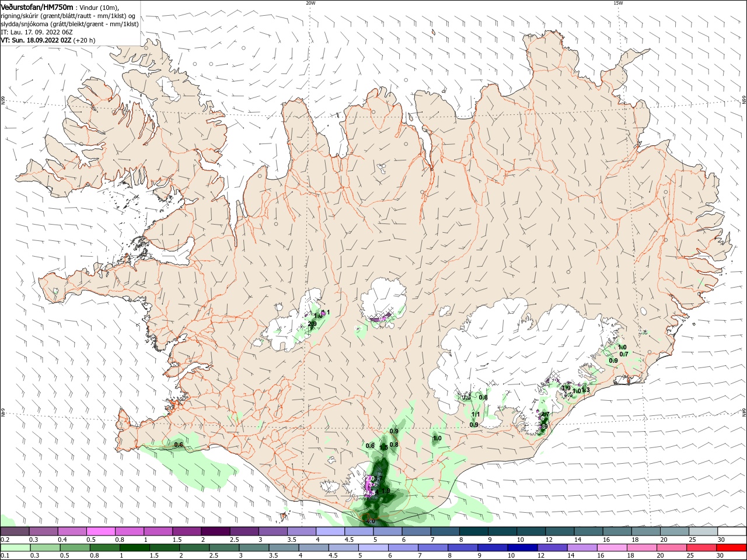747x560 pixels.
Task: Click the 1.1 precipitation value below the large glacier
Action: (x=476, y=415)
